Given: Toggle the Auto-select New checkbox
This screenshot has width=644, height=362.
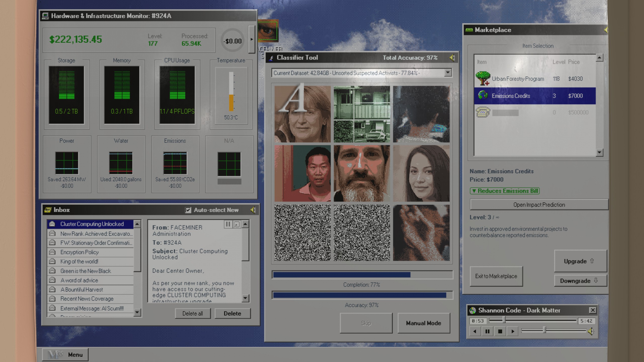Looking at the screenshot, I should [x=188, y=210].
